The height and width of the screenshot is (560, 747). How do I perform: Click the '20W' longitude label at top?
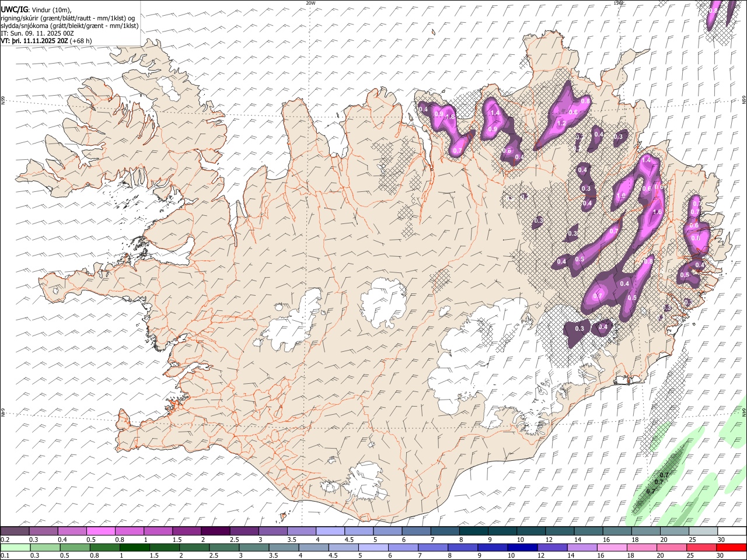(x=310, y=3)
